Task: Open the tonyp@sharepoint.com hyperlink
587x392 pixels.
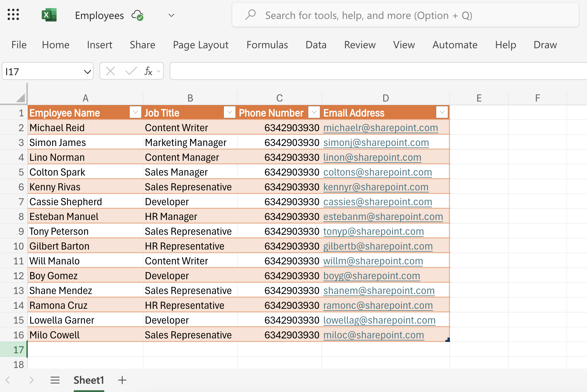Action: (x=373, y=231)
